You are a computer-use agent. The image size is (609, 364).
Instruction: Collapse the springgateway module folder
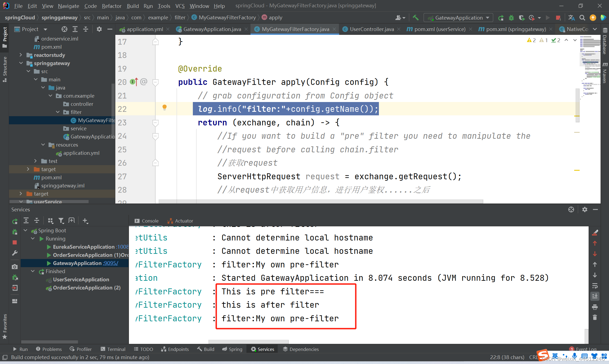pyautogui.click(x=21, y=63)
